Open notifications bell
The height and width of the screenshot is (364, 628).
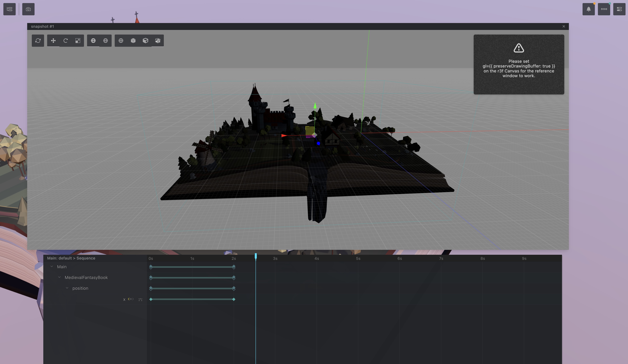click(x=589, y=9)
